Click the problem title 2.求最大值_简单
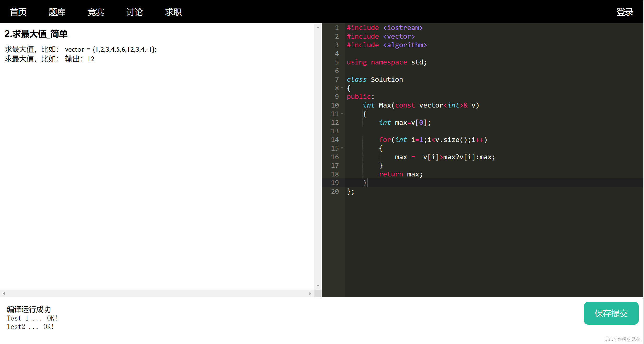This screenshot has height=344, width=644. point(36,34)
